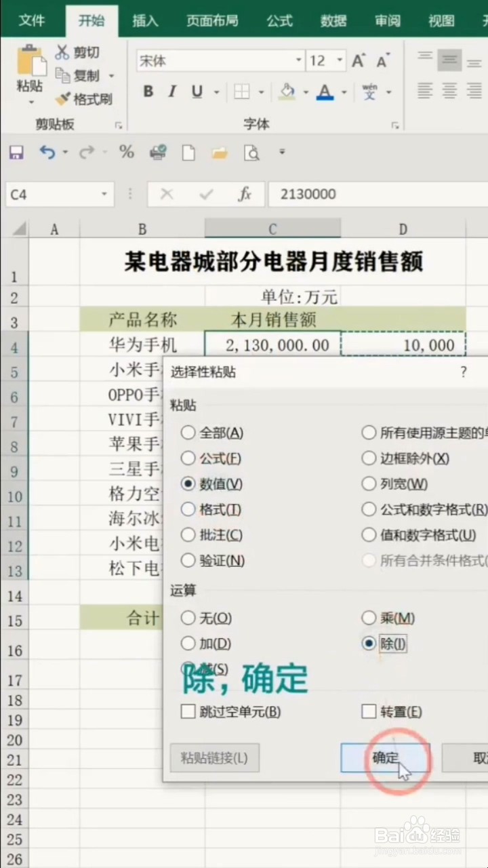Image resolution: width=488 pixels, height=868 pixels.
Task: Select 验证(N) paste option
Action: (x=213, y=561)
